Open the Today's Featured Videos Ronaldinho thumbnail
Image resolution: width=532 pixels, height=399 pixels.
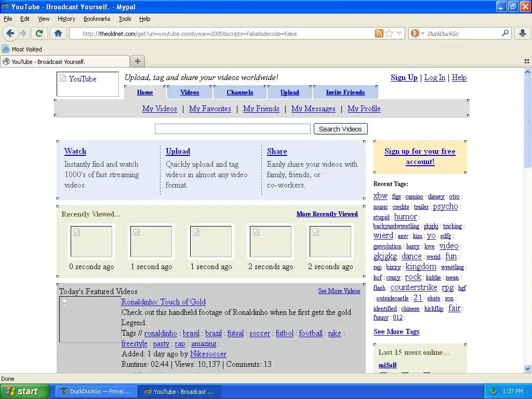90,320
